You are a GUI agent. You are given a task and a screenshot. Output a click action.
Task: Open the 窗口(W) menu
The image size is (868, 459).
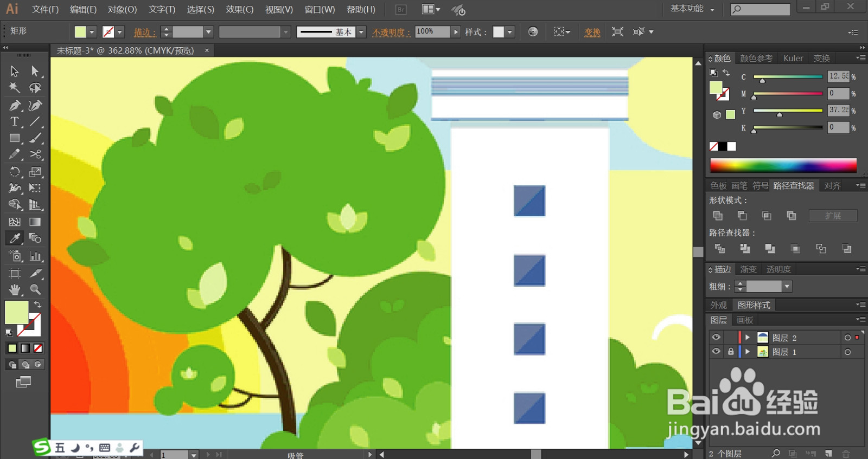320,9
